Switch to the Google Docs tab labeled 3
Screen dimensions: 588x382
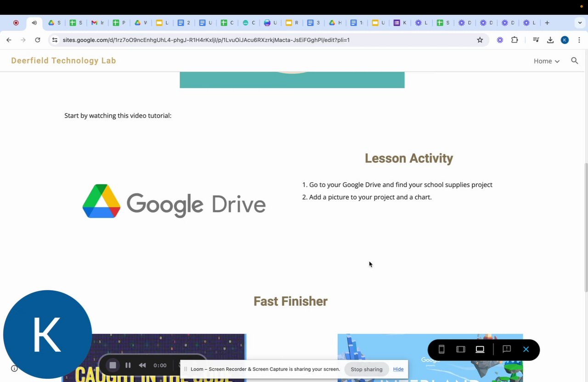313,22
